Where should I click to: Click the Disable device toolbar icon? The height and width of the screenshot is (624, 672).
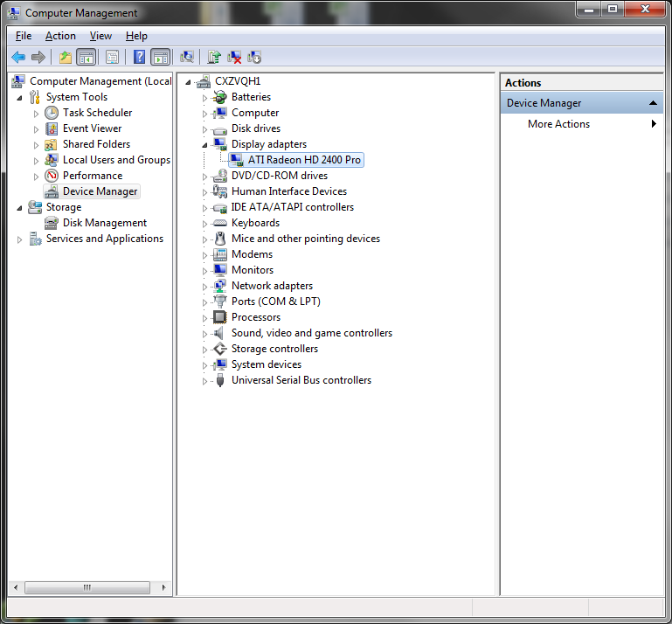(254, 58)
